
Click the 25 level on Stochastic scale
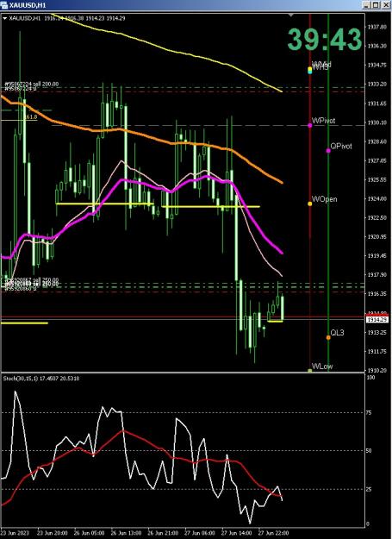370,489
